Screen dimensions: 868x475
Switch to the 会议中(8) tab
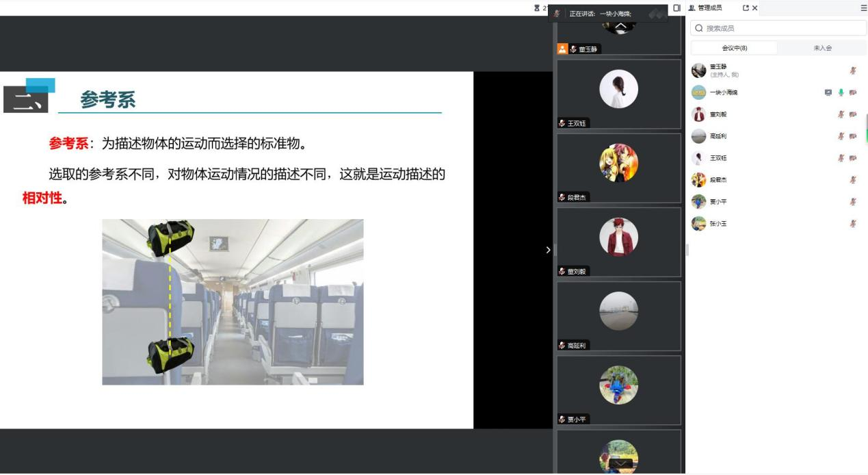734,48
